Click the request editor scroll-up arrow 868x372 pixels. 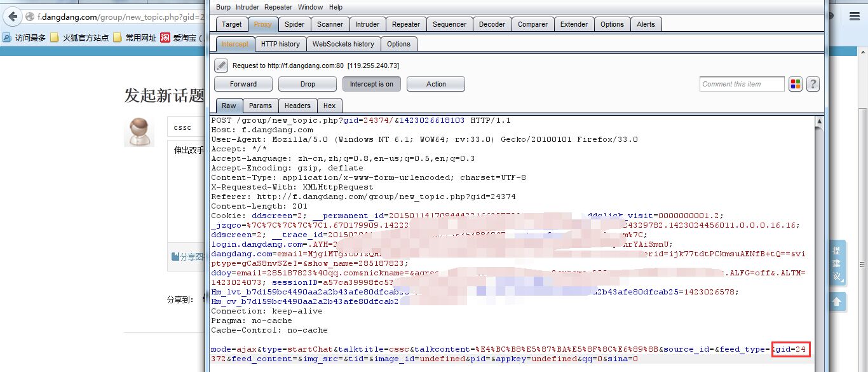point(819,121)
